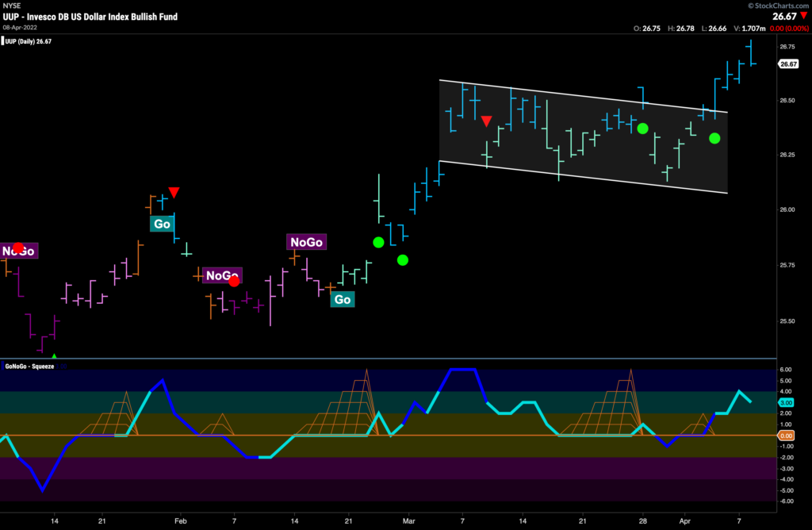The width and height of the screenshot is (812, 530).
Task: Click the first green circle of late February
Action: coord(378,242)
